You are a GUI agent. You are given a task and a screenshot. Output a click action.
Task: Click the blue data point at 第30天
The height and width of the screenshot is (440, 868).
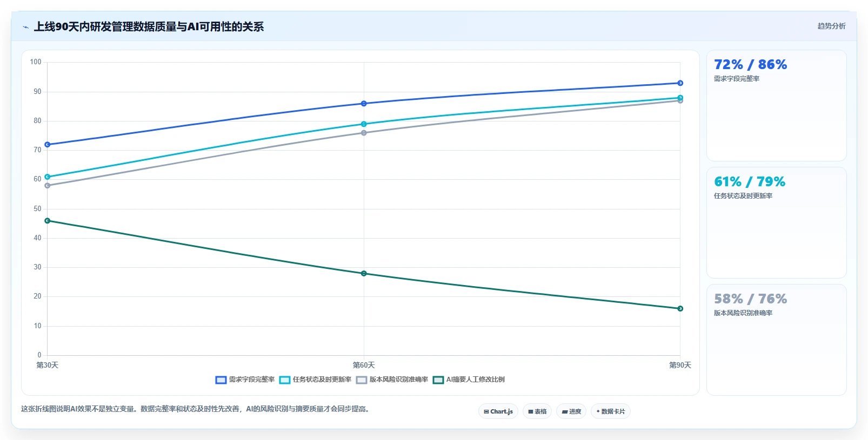(48, 145)
